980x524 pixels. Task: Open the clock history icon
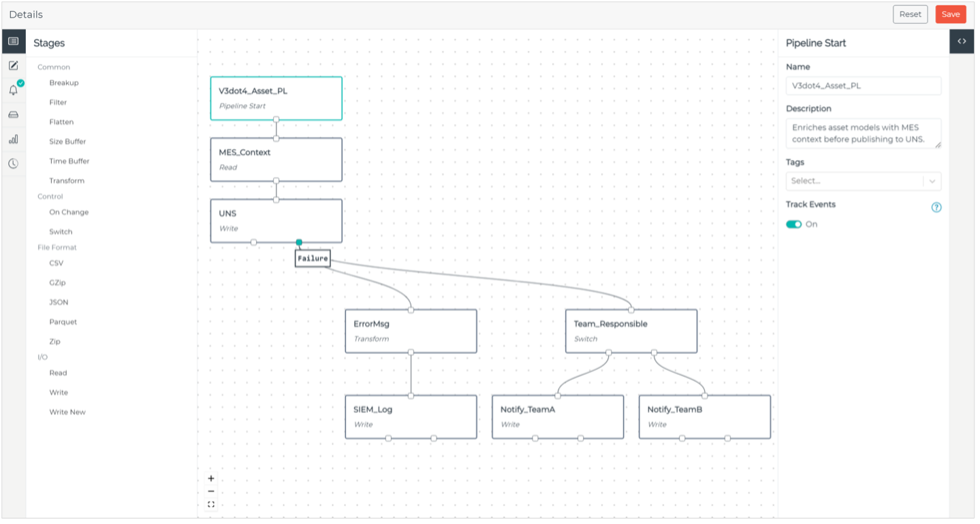[13, 163]
